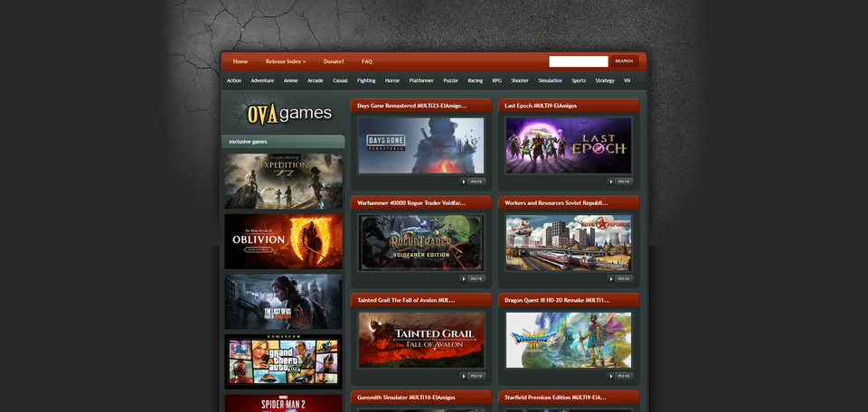
Task: Open The Last of Us sidebar banner
Action: tap(283, 302)
